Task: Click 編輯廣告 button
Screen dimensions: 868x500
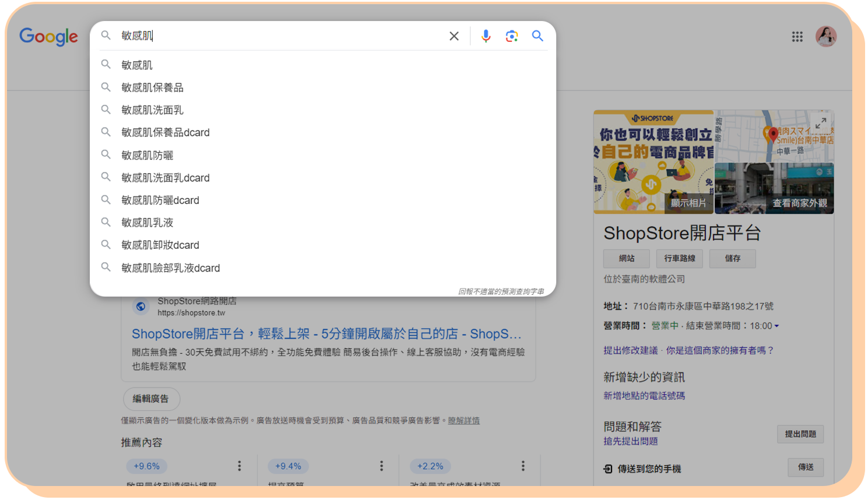Action: coord(151,399)
